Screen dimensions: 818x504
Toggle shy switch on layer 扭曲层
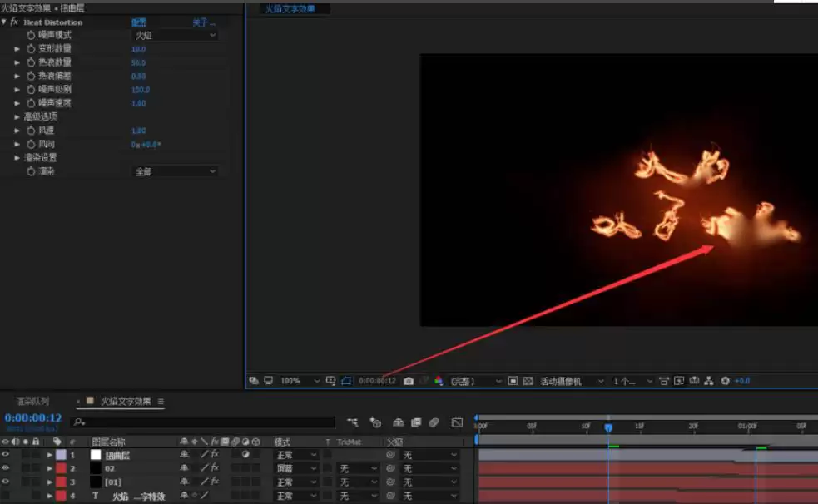[184, 454]
